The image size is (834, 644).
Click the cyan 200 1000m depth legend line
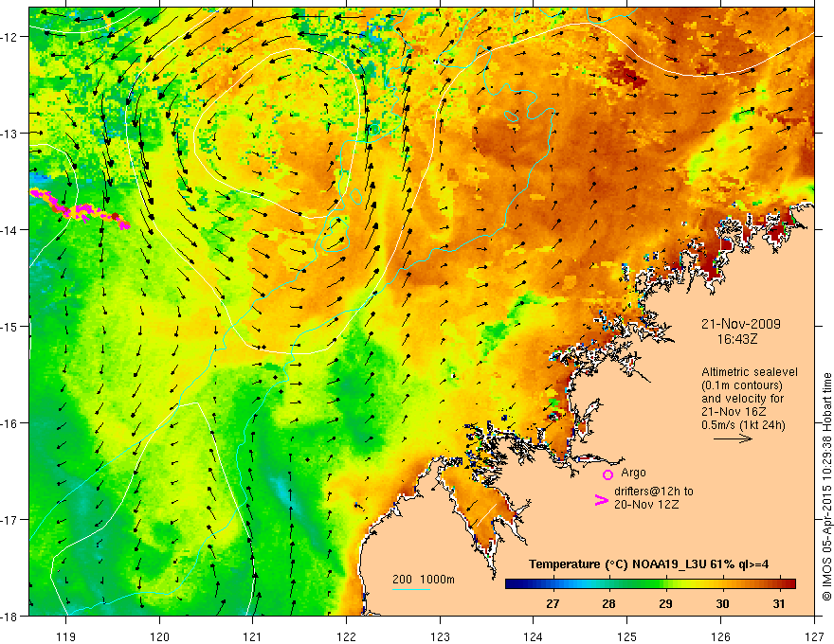[411, 589]
